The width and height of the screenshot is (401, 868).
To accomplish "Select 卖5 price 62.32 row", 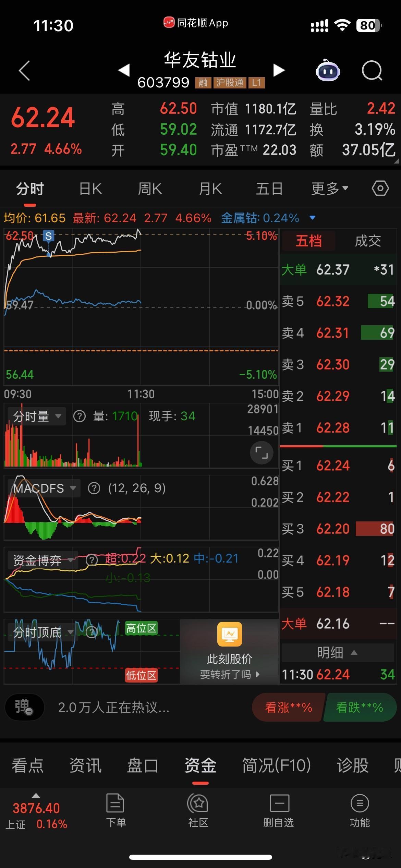I will click(338, 301).
